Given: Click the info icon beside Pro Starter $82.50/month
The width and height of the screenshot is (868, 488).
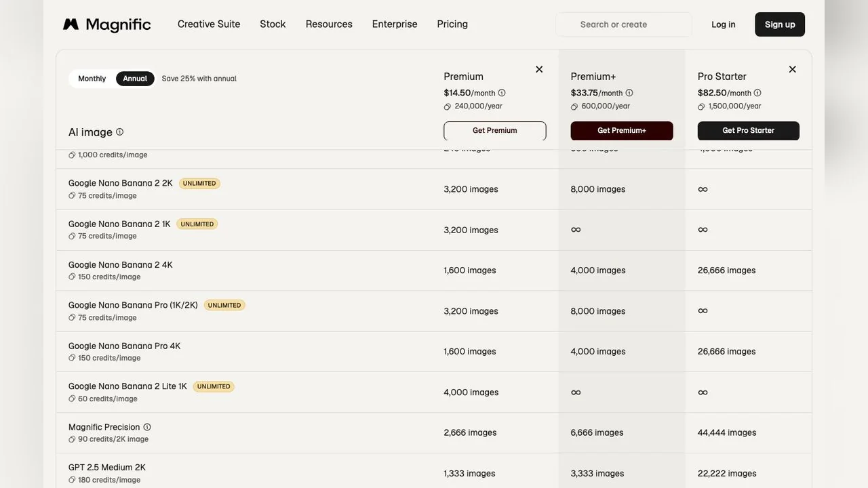Looking at the screenshot, I should 757,93.
